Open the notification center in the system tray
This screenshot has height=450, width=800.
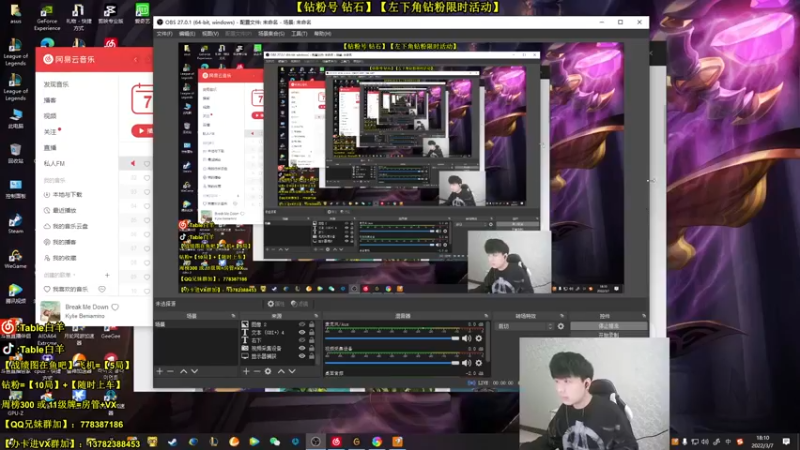[x=786, y=441]
